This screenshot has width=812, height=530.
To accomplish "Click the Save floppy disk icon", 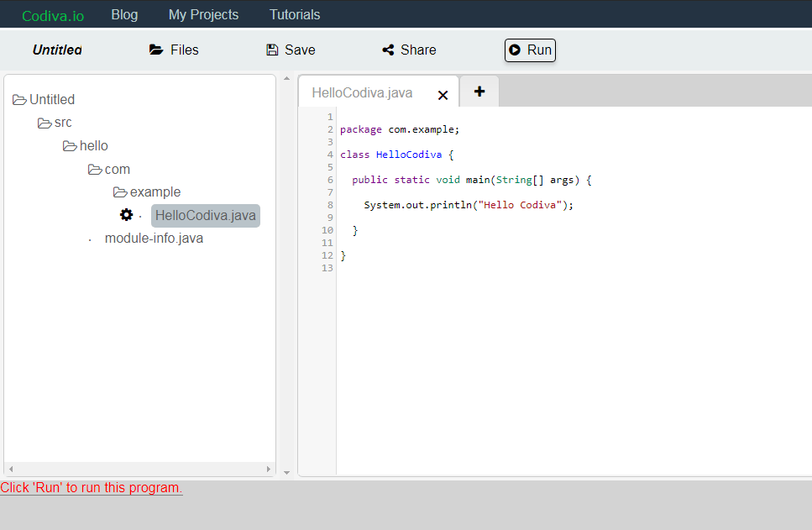I will [272, 50].
